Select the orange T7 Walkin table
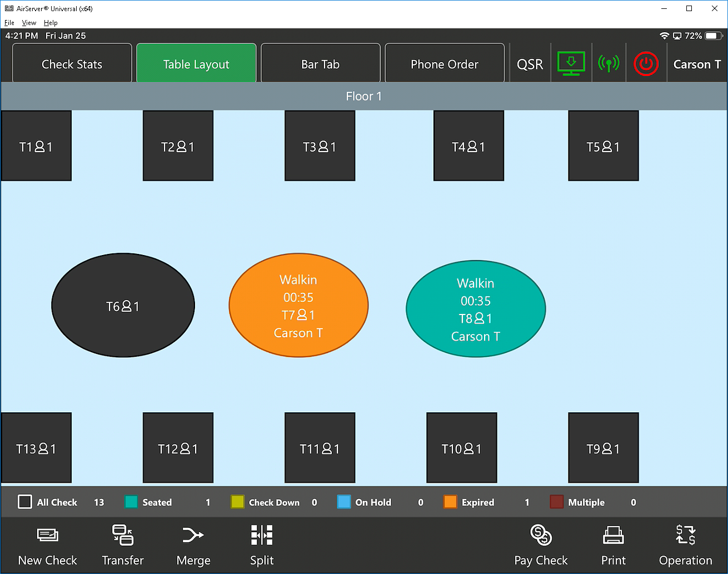728x574 pixels. [x=298, y=305]
